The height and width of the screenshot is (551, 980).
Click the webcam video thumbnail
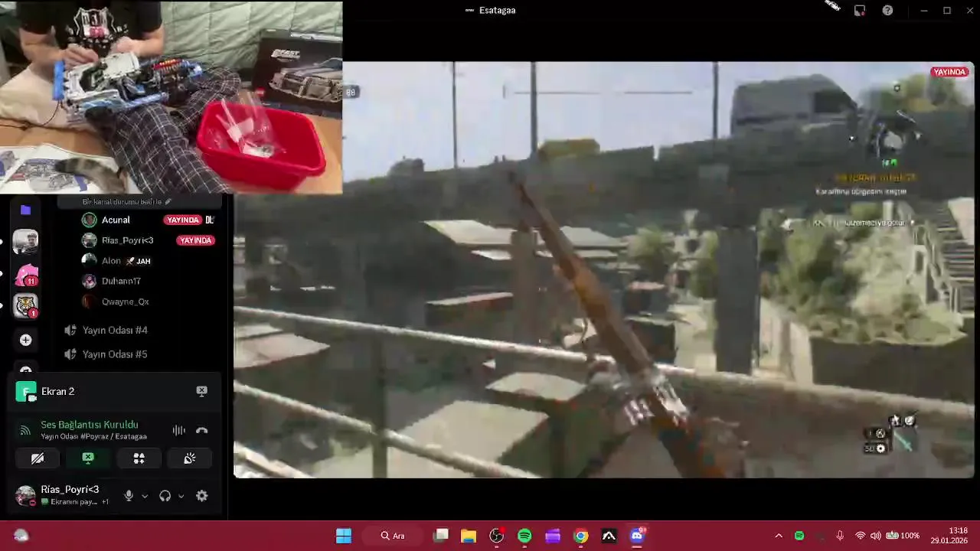point(171,97)
